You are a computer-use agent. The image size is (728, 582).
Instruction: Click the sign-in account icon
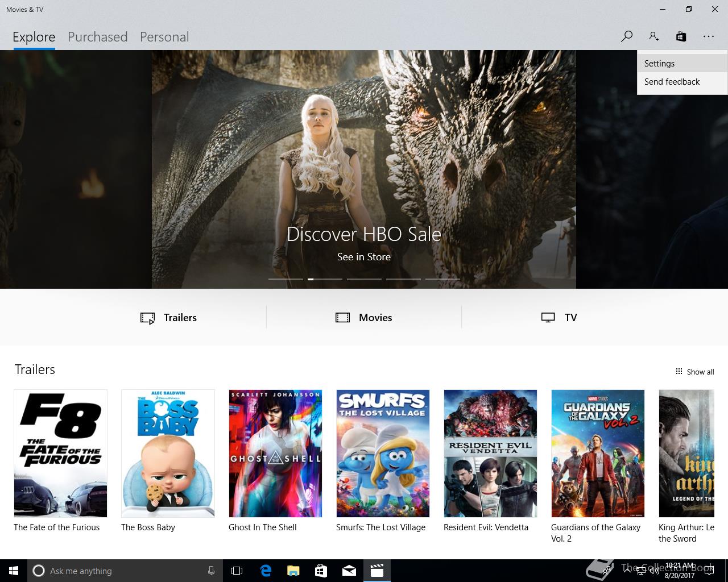coord(653,36)
